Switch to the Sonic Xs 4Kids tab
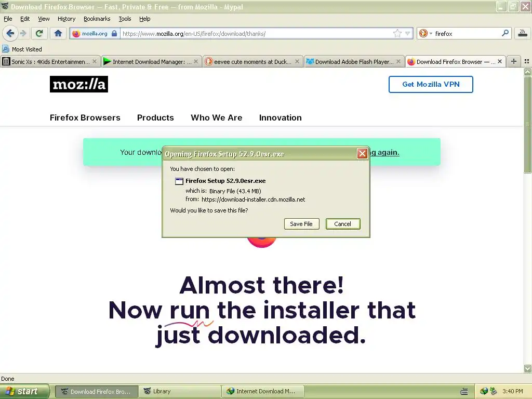 point(50,61)
